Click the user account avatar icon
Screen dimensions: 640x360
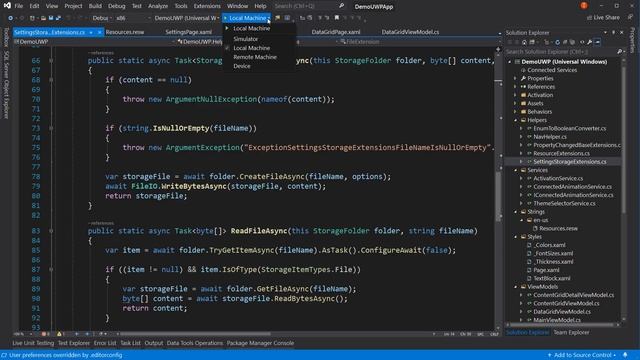click(584, 5)
